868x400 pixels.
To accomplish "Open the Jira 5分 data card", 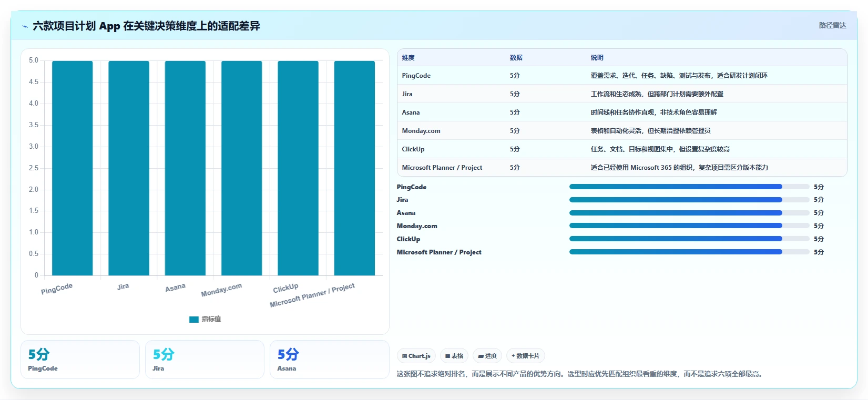I will pos(205,360).
